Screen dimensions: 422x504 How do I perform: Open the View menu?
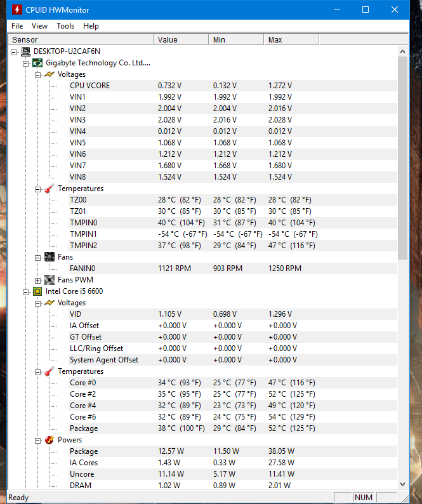click(39, 26)
